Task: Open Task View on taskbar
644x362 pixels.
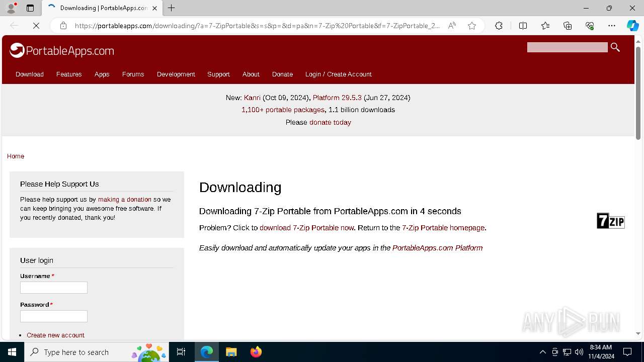Action: 181,352
